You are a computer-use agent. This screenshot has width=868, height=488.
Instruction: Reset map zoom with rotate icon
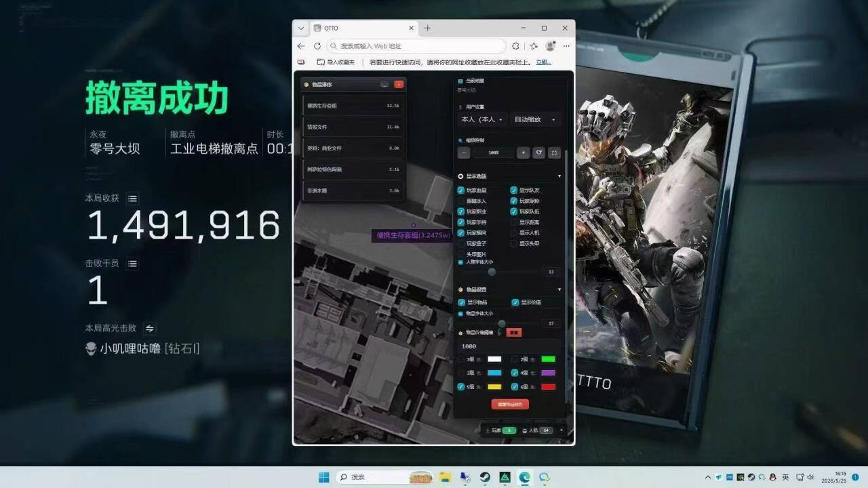pyautogui.click(x=538, y=152)
